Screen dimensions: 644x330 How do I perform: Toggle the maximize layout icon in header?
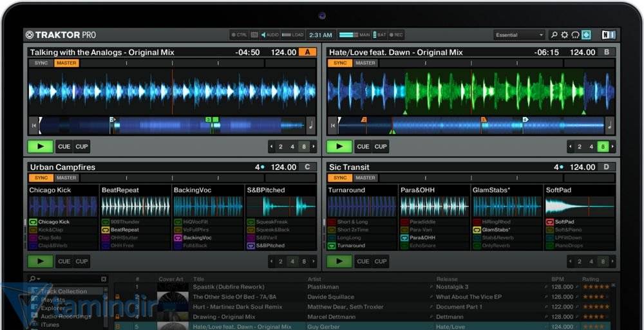tap(586, 35)
